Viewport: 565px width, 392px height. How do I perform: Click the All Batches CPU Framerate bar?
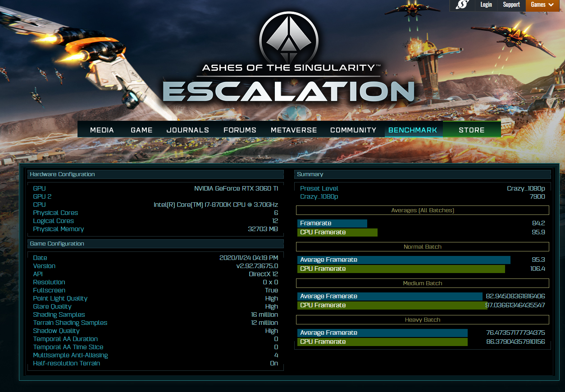click(x=337, y=232)
